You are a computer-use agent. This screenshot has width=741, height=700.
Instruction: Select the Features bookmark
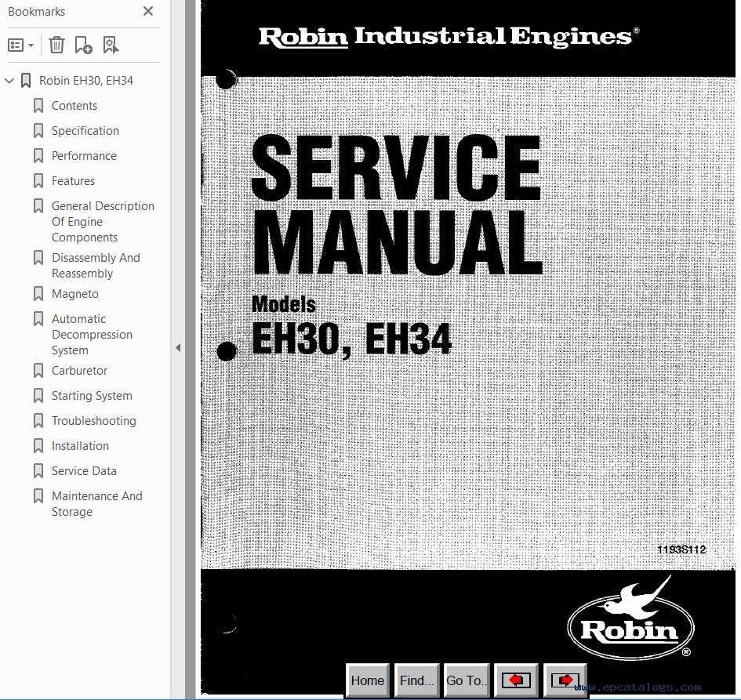click(x=73, y=181)
